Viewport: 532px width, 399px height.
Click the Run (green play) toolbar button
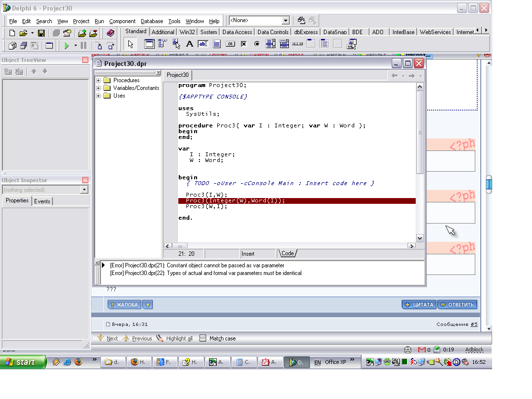click(67, 46)
